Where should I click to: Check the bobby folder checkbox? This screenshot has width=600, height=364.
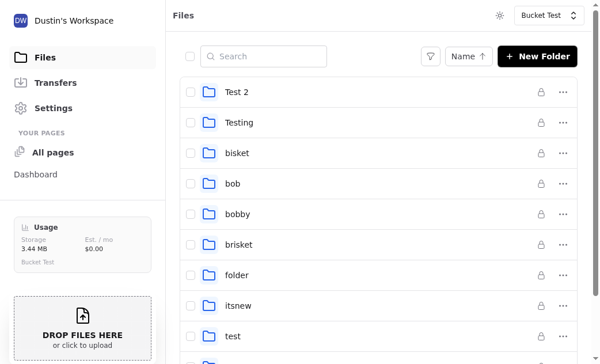191,214
